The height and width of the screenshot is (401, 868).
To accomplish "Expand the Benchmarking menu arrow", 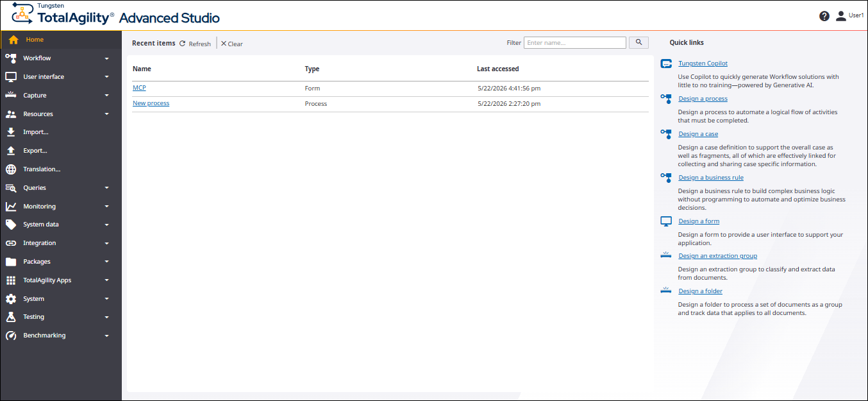I will [x=107, y=336].
